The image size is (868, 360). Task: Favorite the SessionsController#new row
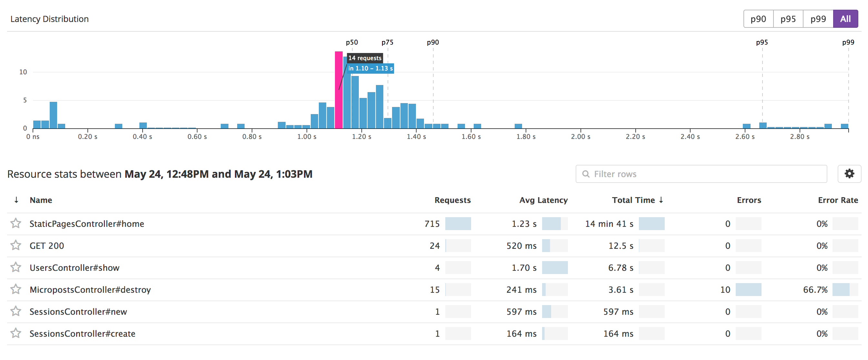(x=15, y=311)
